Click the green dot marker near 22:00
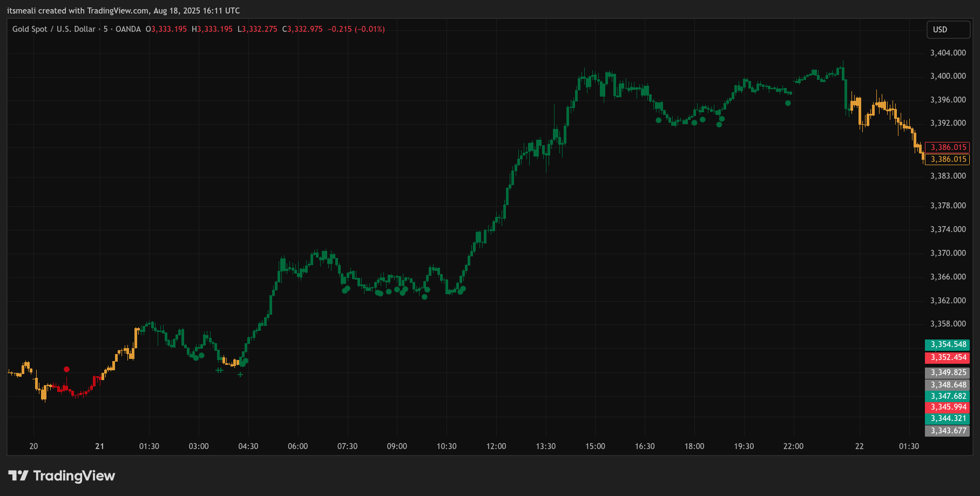The width and height of the screenshot is (980, 496). pos(788,103)
